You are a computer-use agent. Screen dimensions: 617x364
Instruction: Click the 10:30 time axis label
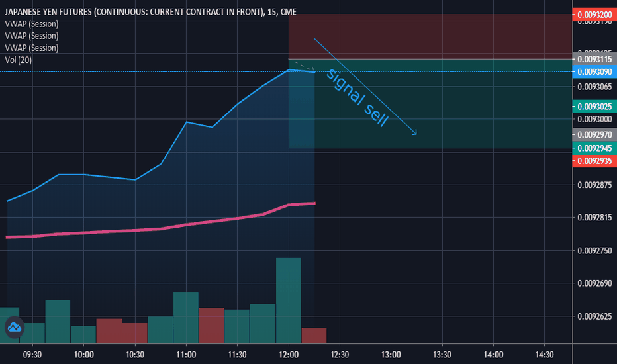(x=135, y=355)
